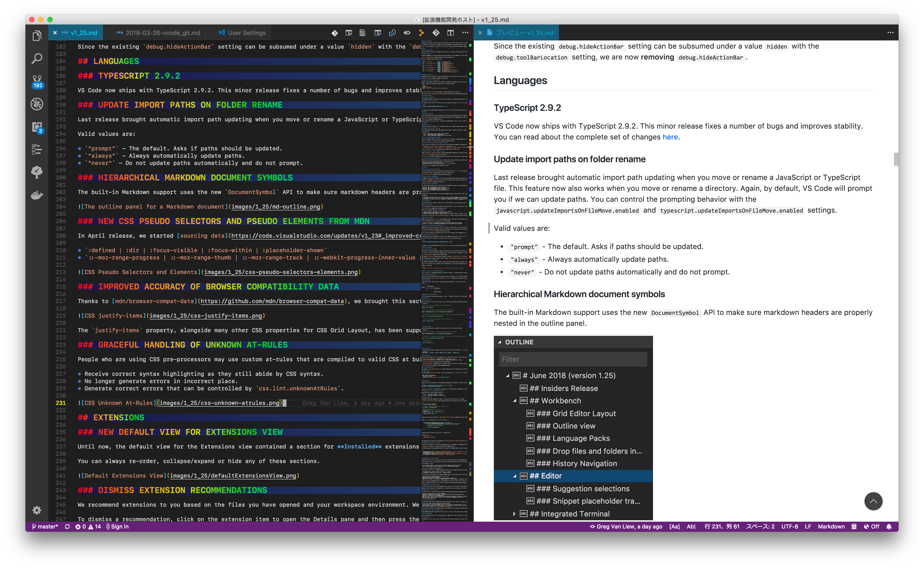Image resolution: width=924 pixels, height=568 pixels.
Task: Open the Debug view in activity bar
Action: click(x=37, y=104)
